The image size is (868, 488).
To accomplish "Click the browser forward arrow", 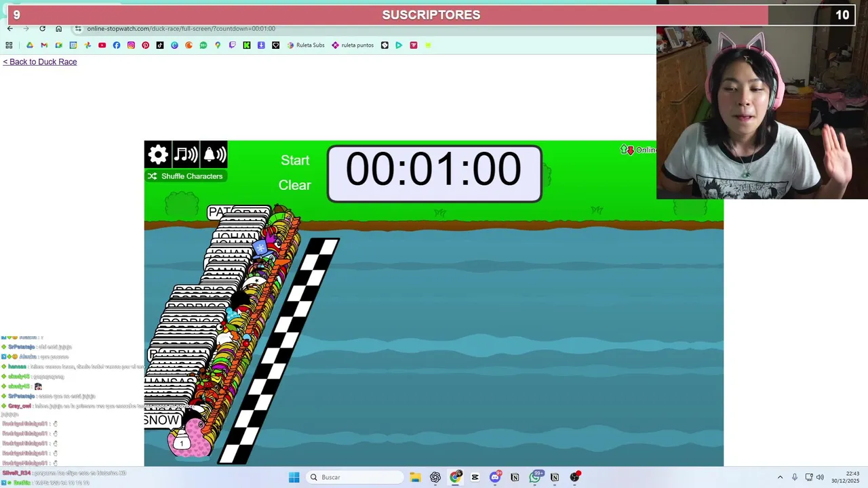I will [x=26, y=28].
